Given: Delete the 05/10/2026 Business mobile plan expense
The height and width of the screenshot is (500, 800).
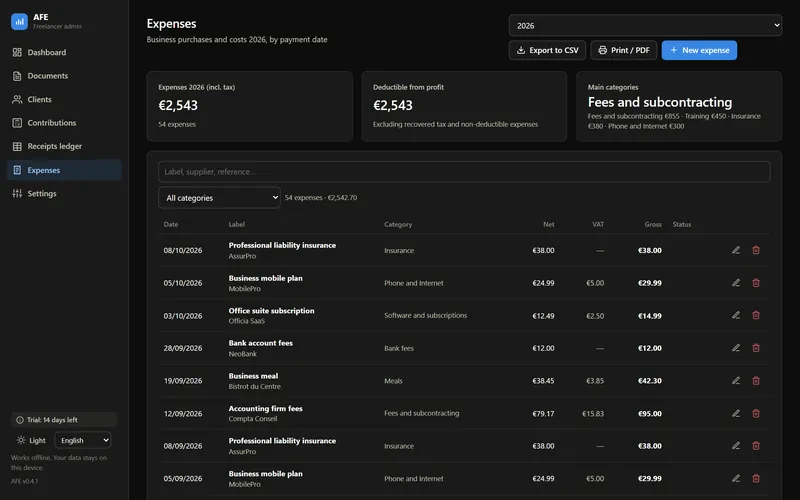Looking at the screenshot, I should pos(756,283).
